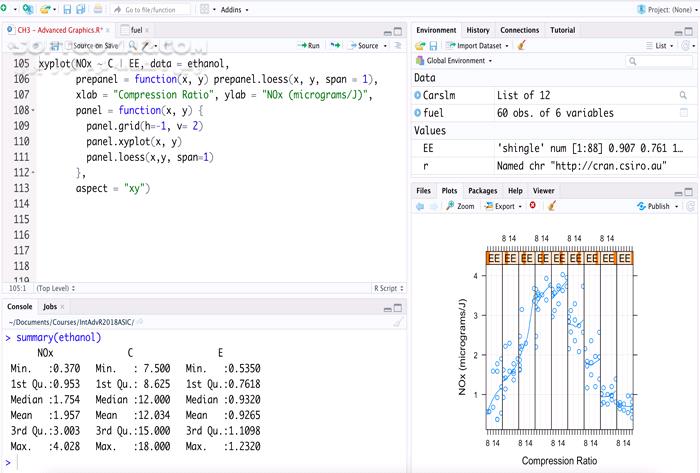This screenshot has width=700, height=473.
Task: Click the Print document icon
Action: [98, 9]
